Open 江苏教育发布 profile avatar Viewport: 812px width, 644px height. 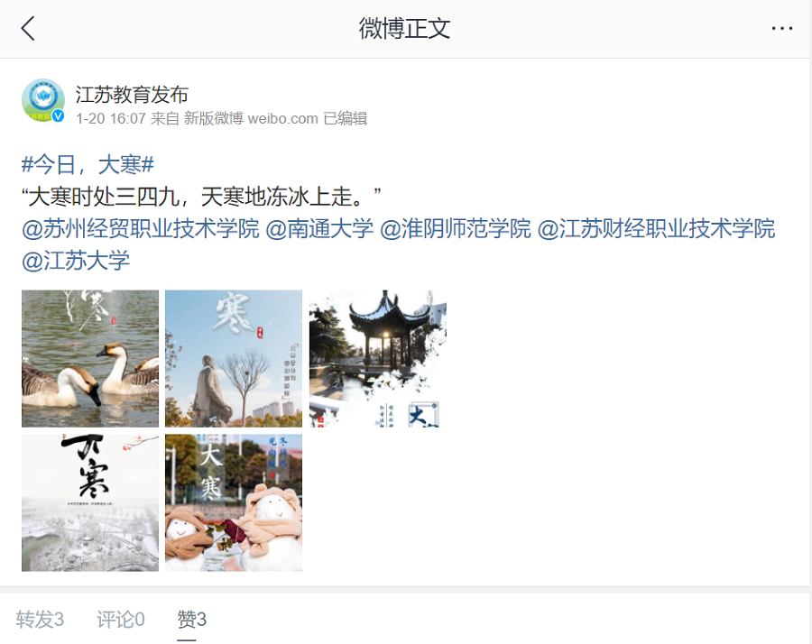pos(43,100)
